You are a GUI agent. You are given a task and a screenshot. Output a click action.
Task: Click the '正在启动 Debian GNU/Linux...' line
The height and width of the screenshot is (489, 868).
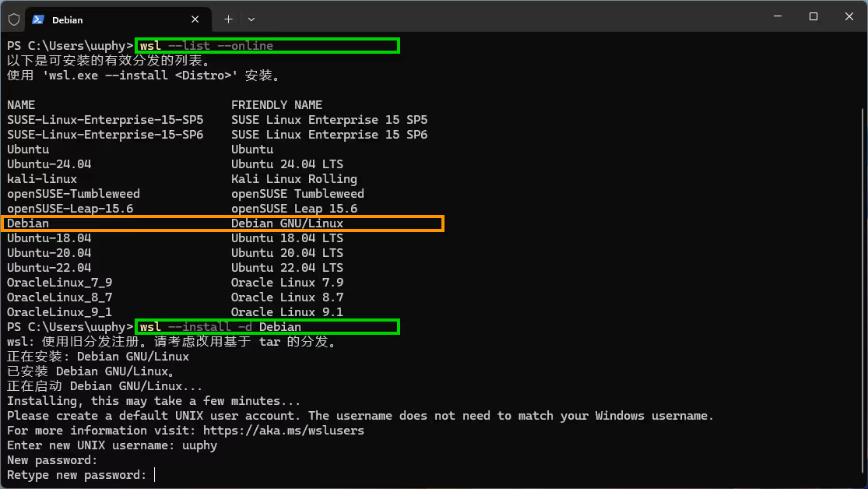104,386
